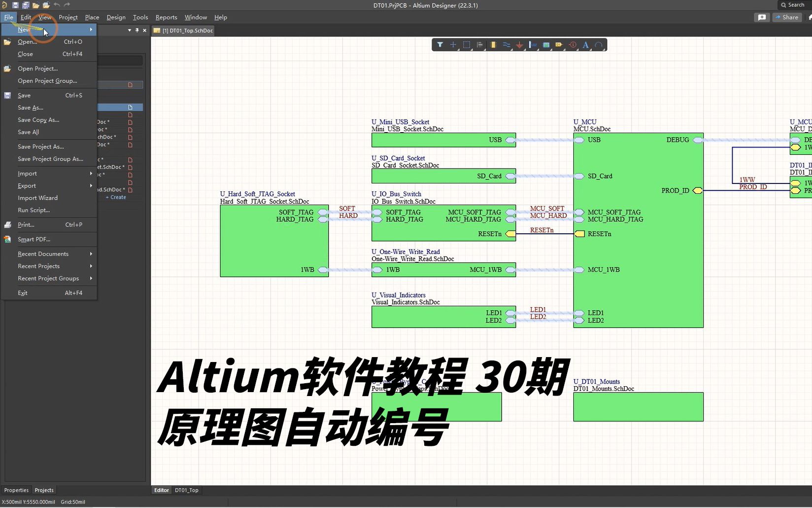Click the Search box in title bar
Viewport: 812px width, 508px height.
(x=794, y=5)
